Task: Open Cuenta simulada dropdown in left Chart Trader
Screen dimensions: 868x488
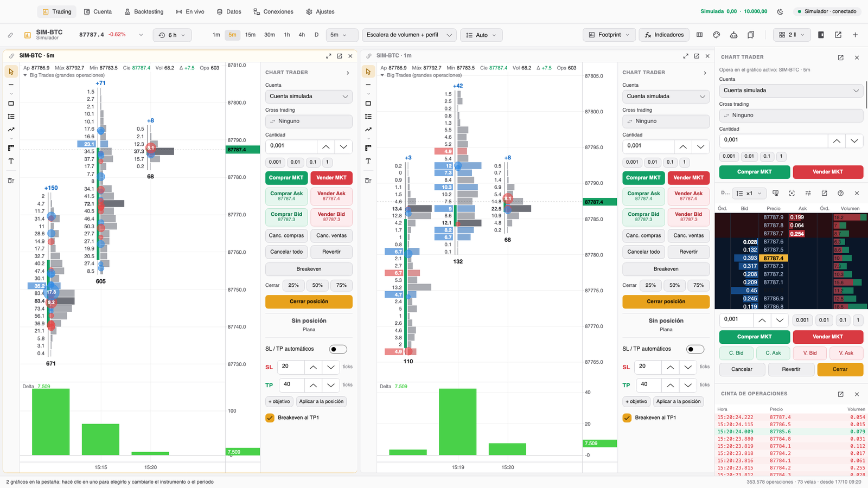Action: pos(309,97)
